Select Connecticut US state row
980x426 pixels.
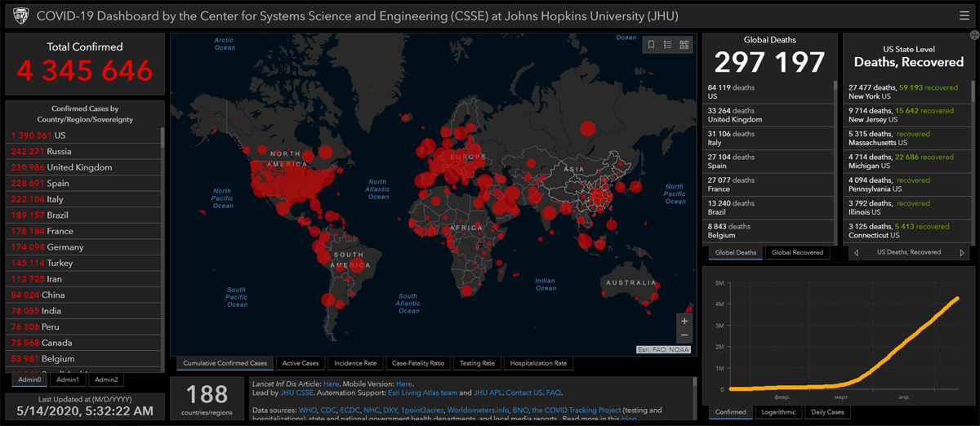(x=906, y=231)
